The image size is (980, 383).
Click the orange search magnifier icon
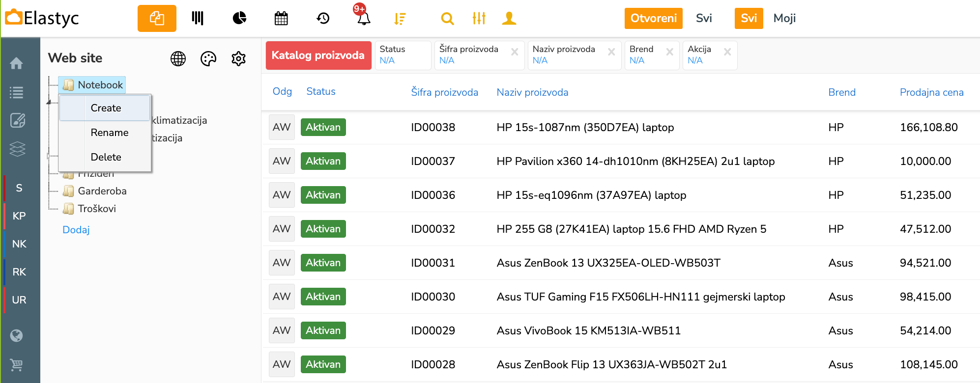coord(447,19)
